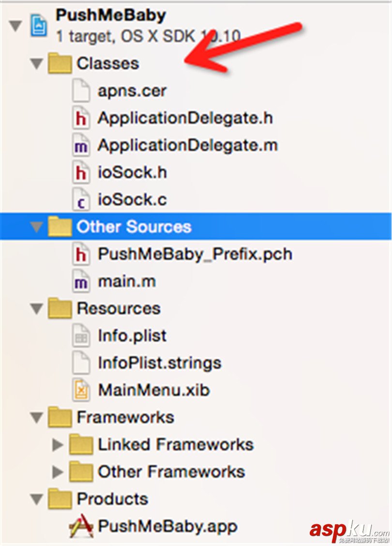Collapse the Other Sources group
This screenshot has height=546, width=392.
pyautogui.click(x=37, y=227)
